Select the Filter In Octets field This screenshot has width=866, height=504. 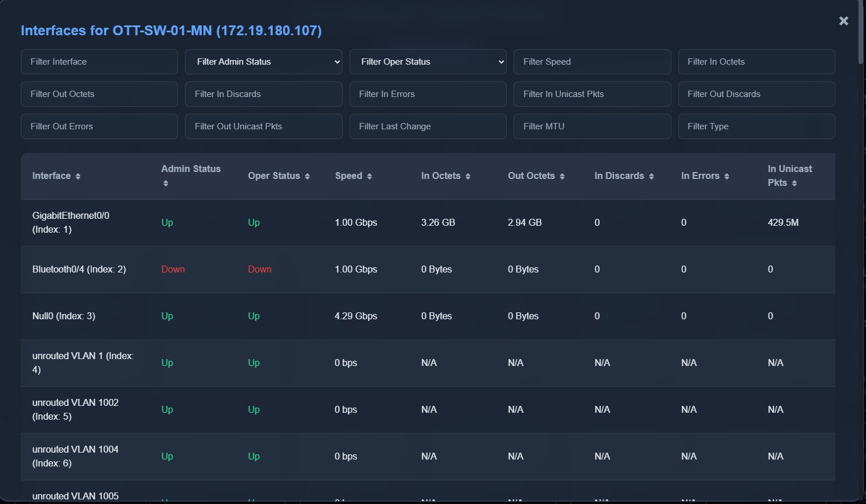(x=756, y=62)
